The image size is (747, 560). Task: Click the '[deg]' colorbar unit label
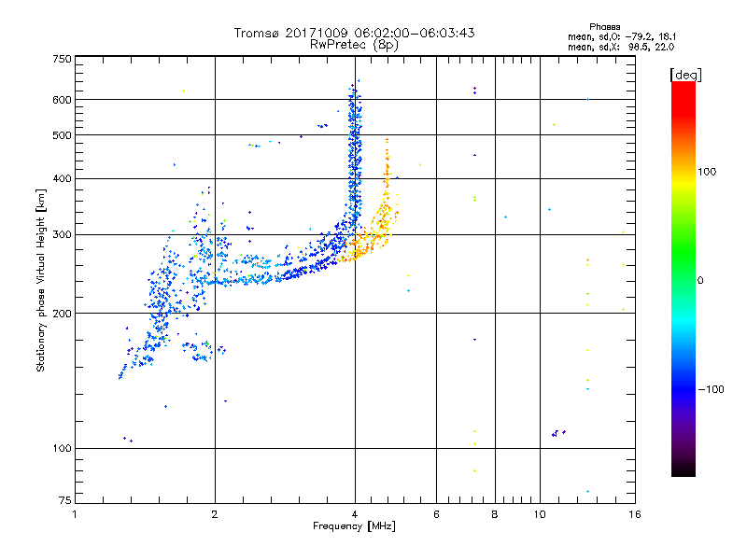(x=685, y=75)
